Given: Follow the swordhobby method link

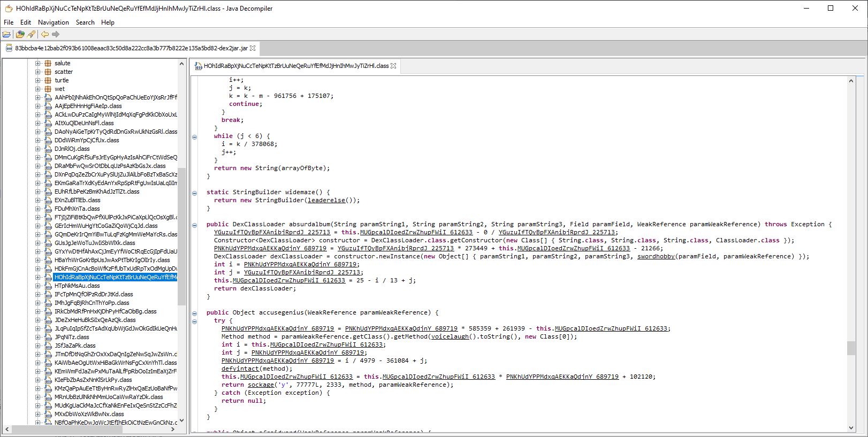Looking at the screenshot, I should (x=656, y=256).
